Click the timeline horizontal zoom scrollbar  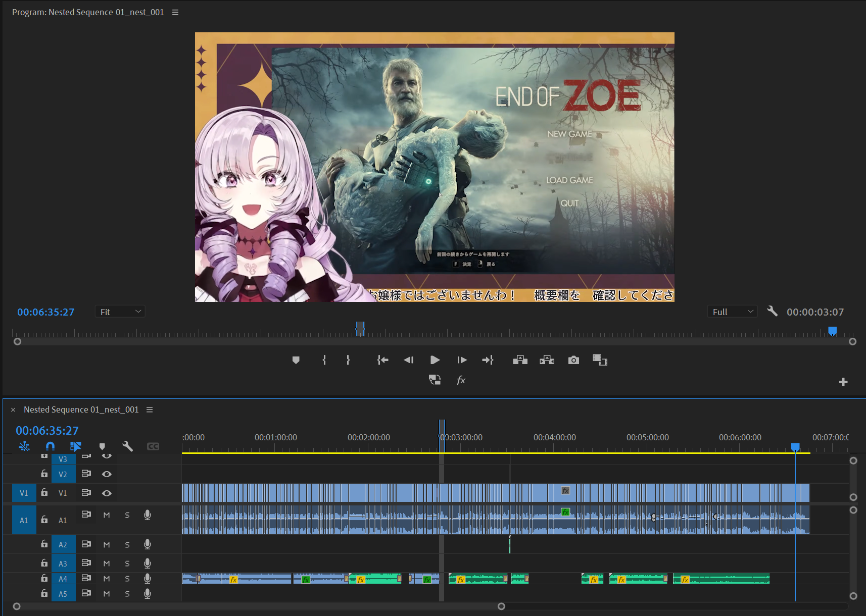pyautogui.click(x=259, y=606)
